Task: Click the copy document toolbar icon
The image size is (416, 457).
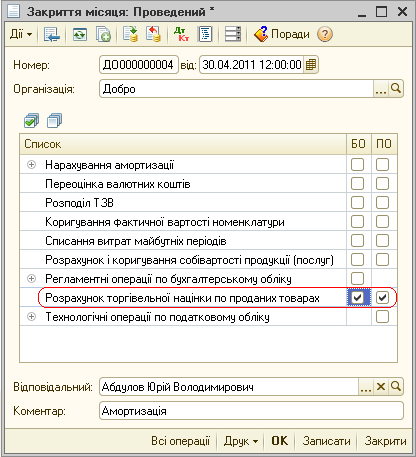Action: 103,34
